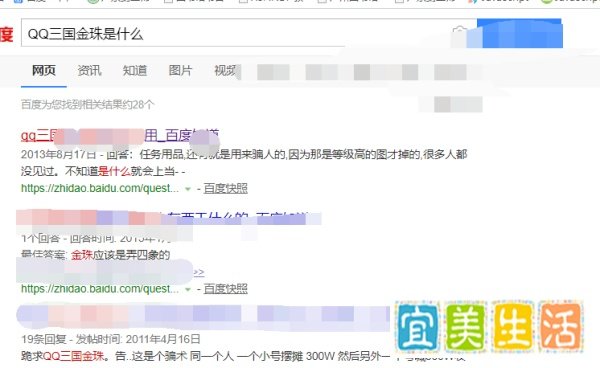The width and height of the screenshot is (600, 368).
Task: Click the search box containing QQ三国金珠是什么
Action: (x=249, y=34)
